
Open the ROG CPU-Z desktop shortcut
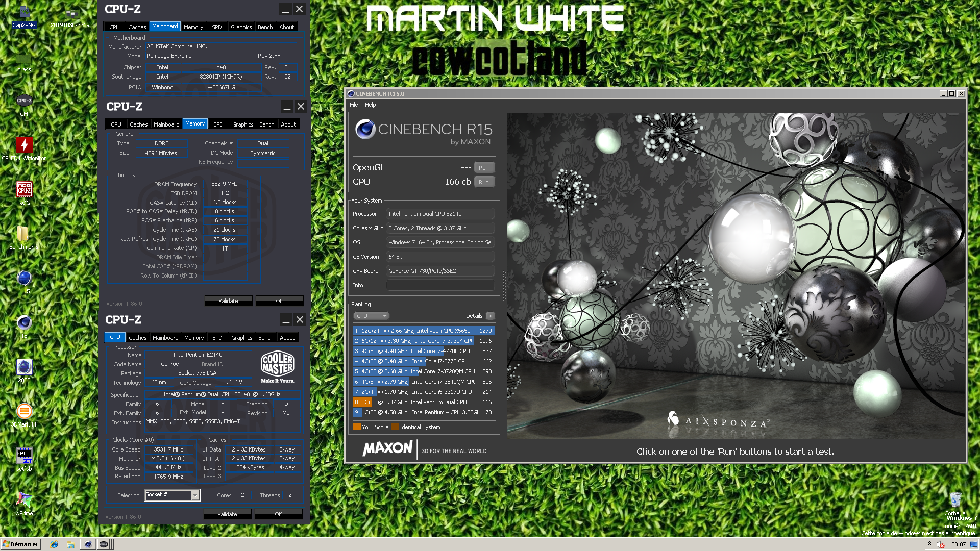point(24,193)
